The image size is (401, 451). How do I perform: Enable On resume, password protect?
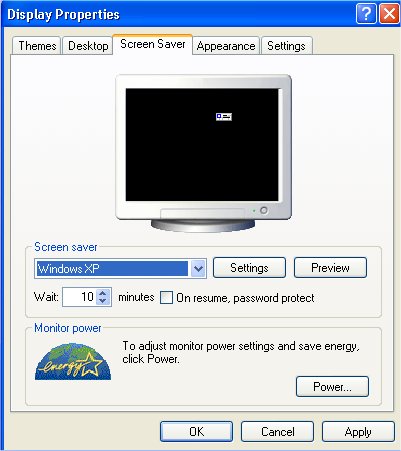point(166,298)
